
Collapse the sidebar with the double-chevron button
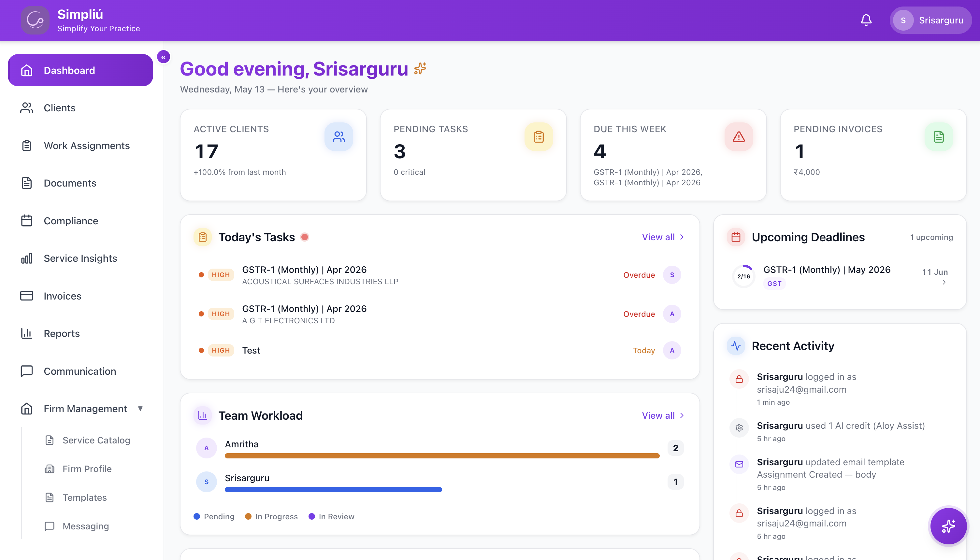(x=164, y=57)
